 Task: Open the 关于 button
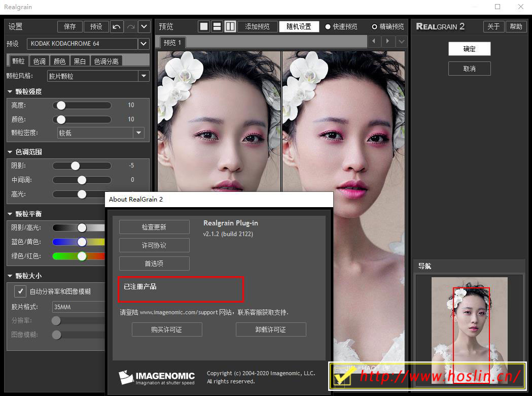(493, 26)
